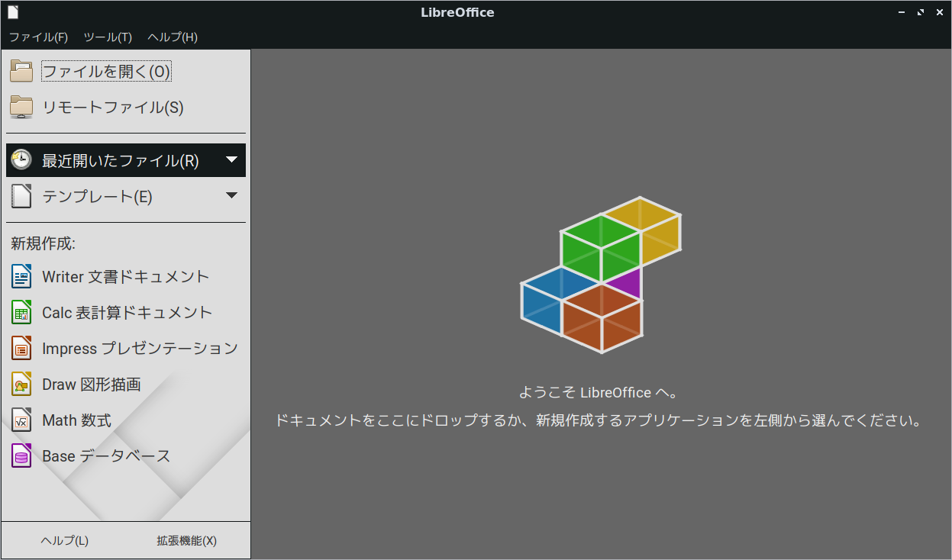Open the ヘルプ(H) menu
The width and height of the screenshot is (952, 560).
click(x=173, y=37)
